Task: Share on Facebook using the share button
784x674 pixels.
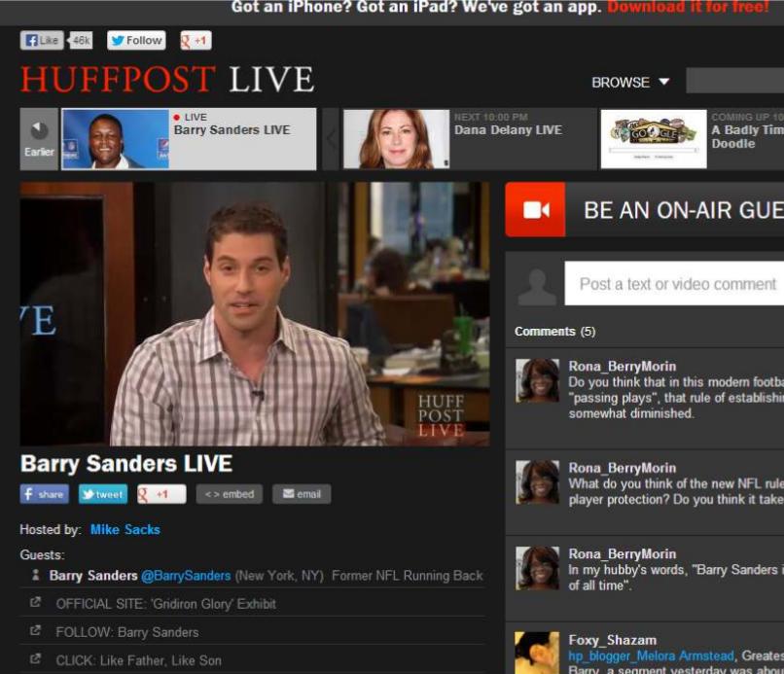Action: (x=45, y=494)
